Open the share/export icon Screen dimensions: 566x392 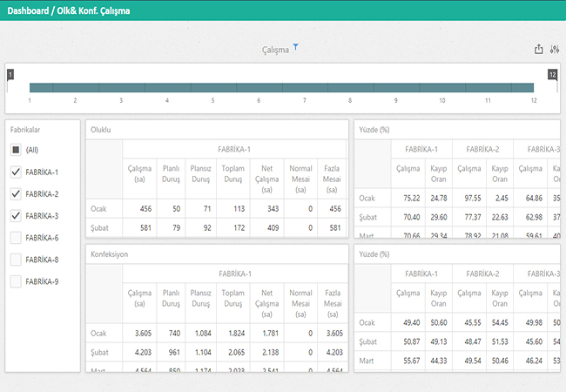click(x=538, y=50)
